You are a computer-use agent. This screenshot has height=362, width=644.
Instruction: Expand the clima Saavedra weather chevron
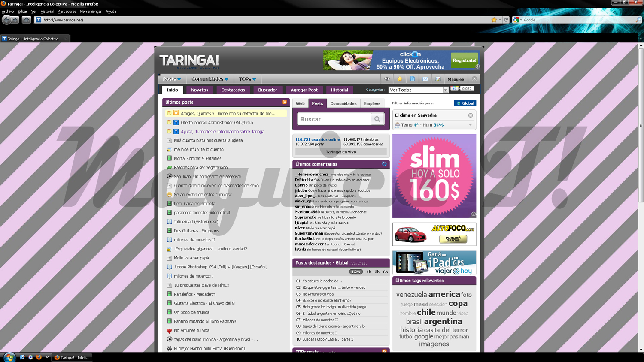pos(471,125)
